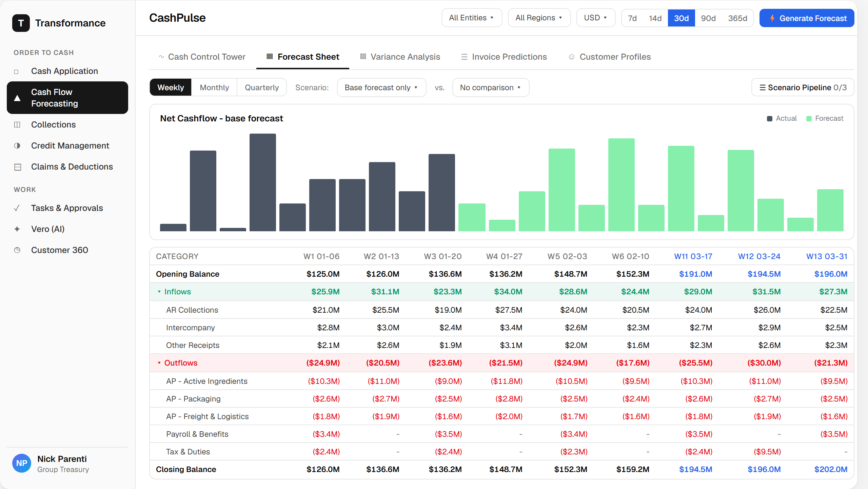Click the Transformance T logo icon
Image resolution: width=868 pixels, height=489 pixels.
click(x=21, y=23)
